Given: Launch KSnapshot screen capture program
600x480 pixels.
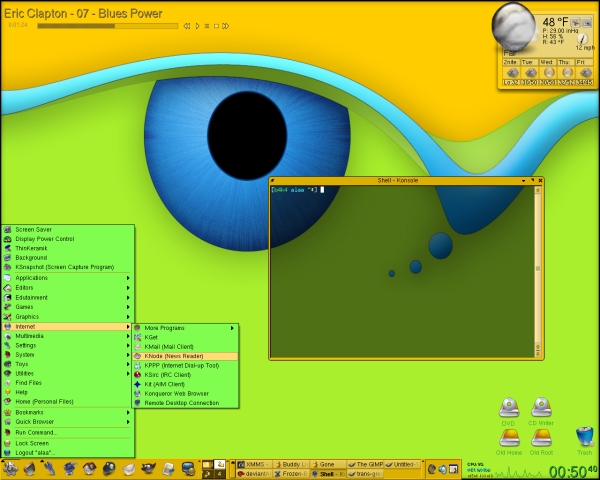Looking at the screenshot, I should 67,267.
